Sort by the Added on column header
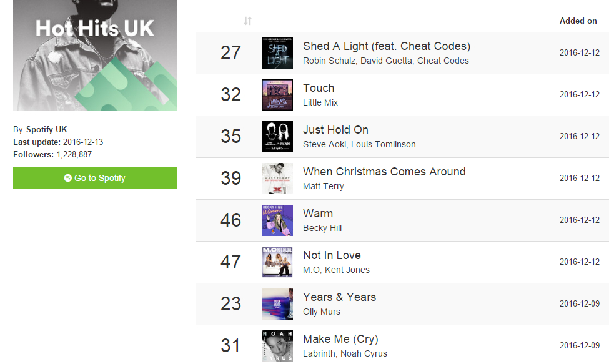 578,21
